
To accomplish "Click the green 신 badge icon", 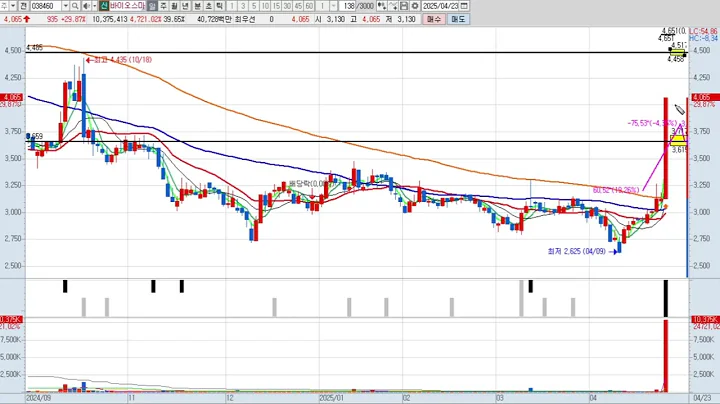I will pyautogui.click(x=104, y=6).
